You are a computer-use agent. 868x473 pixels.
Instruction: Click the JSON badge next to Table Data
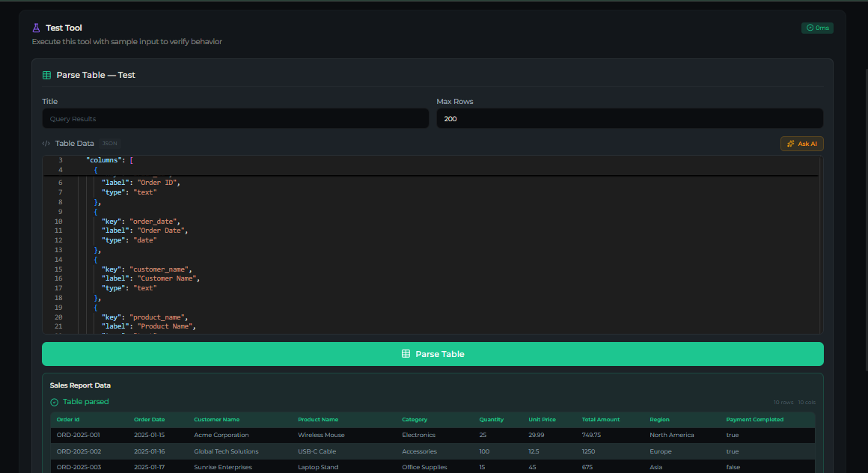pyautogui.click(x=109, y=144)
